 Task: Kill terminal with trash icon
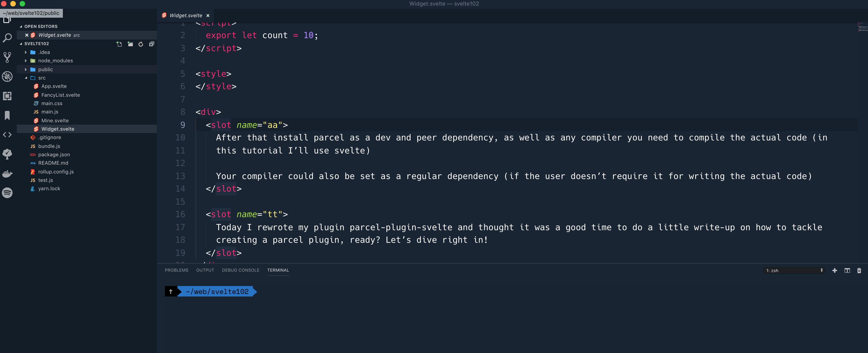pos(859,270)
